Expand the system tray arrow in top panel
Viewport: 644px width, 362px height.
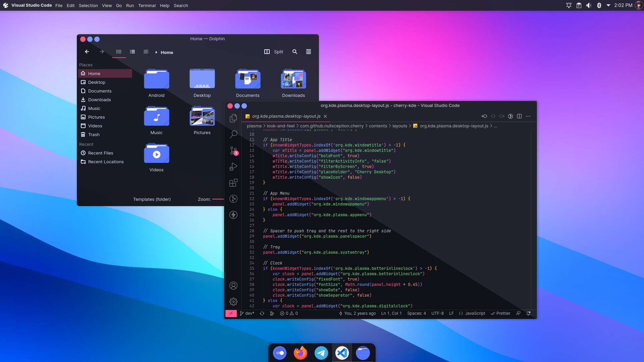(x=608, y=5)
